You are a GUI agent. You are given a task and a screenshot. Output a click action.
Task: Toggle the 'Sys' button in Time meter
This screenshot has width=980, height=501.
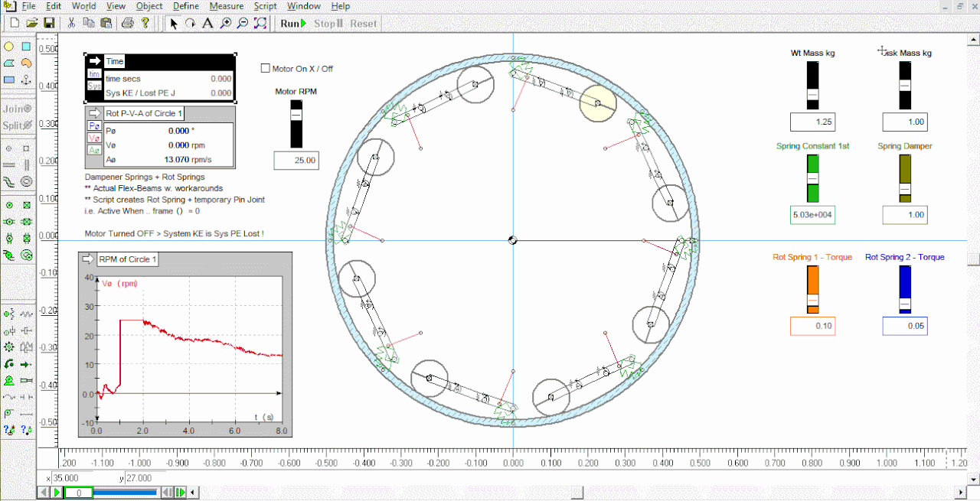93,86
